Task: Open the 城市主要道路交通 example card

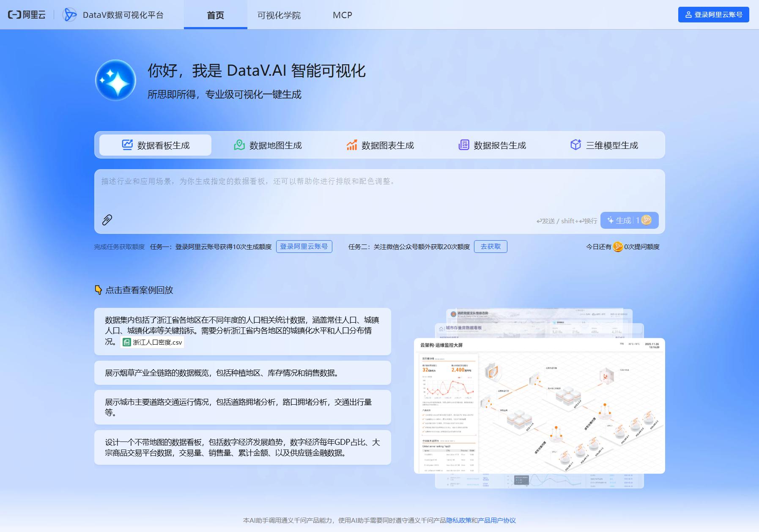Action: pyautogui.click(x=242, y=407)
